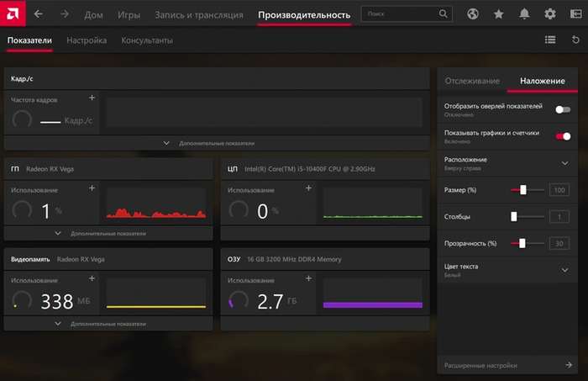
Task: Open settings gear icon
Action: 550,14
